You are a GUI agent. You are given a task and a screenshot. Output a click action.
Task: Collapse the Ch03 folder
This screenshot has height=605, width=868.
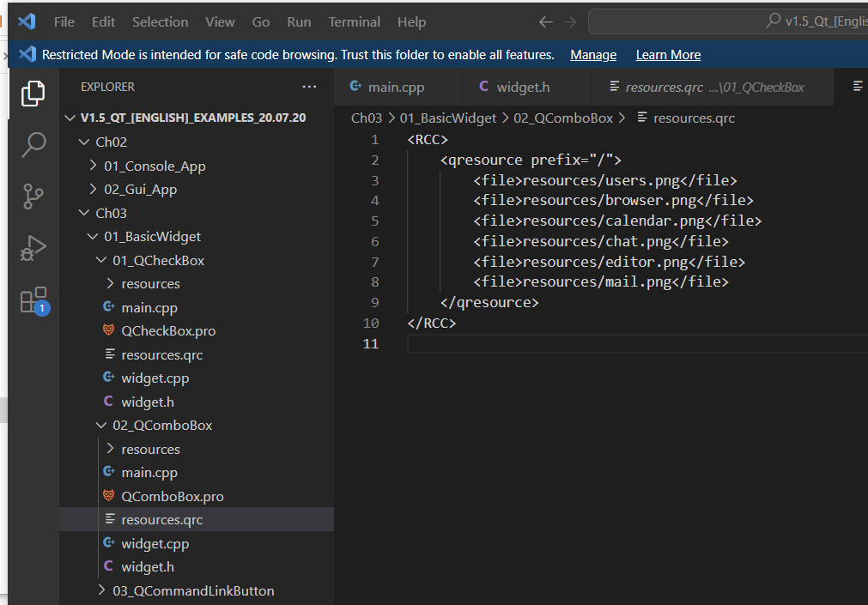click(84, 213)
